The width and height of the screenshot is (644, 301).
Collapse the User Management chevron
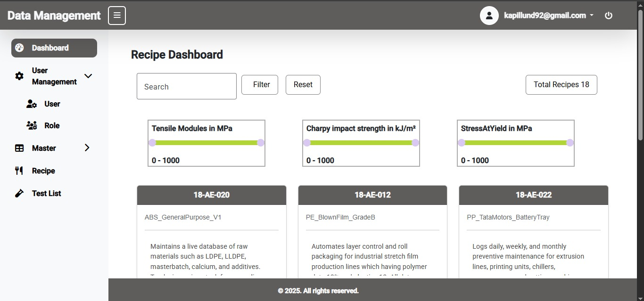point(88,76)
